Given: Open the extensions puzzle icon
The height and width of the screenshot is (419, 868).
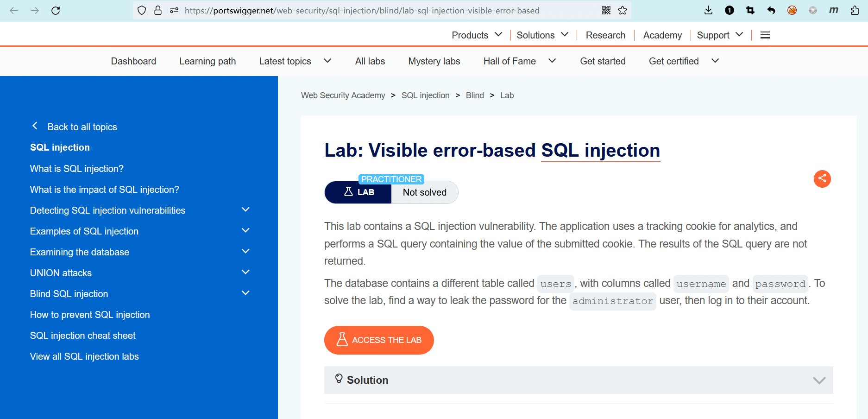Looking at the screenshot, I should [x=855, y=10].
